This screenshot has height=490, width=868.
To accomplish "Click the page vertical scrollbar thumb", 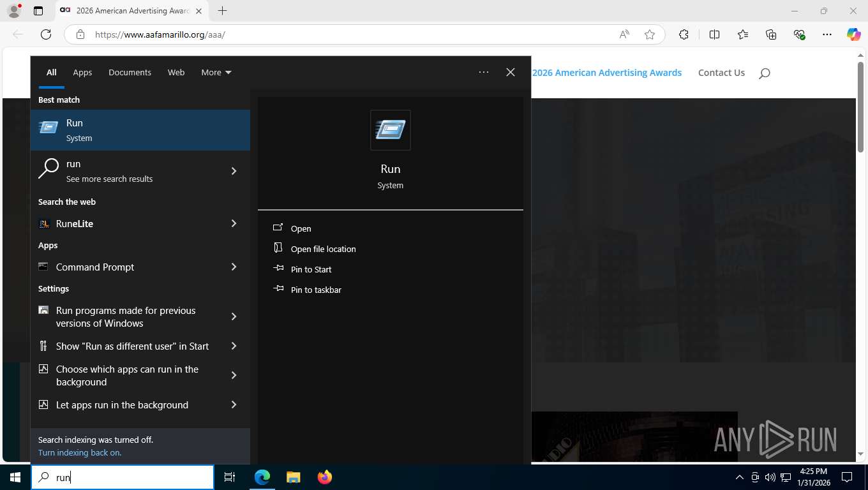I will (x=860, y=107).
